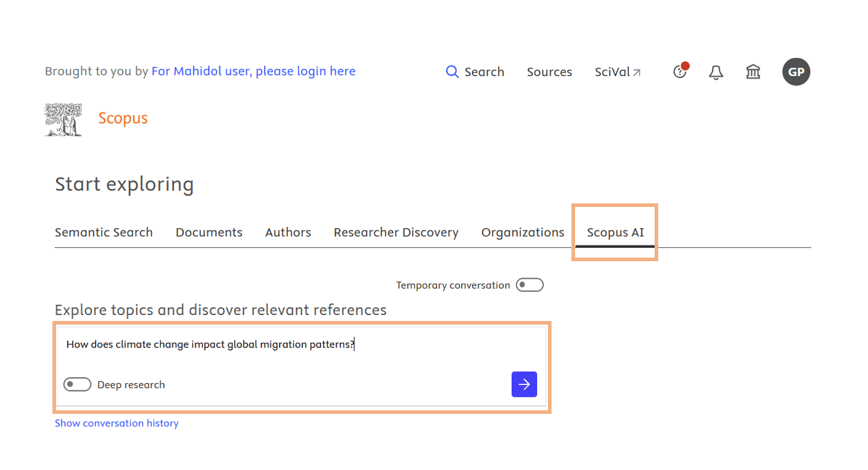
Task: Click the Scopus brand name link
Action: click(x=123, y=118)
